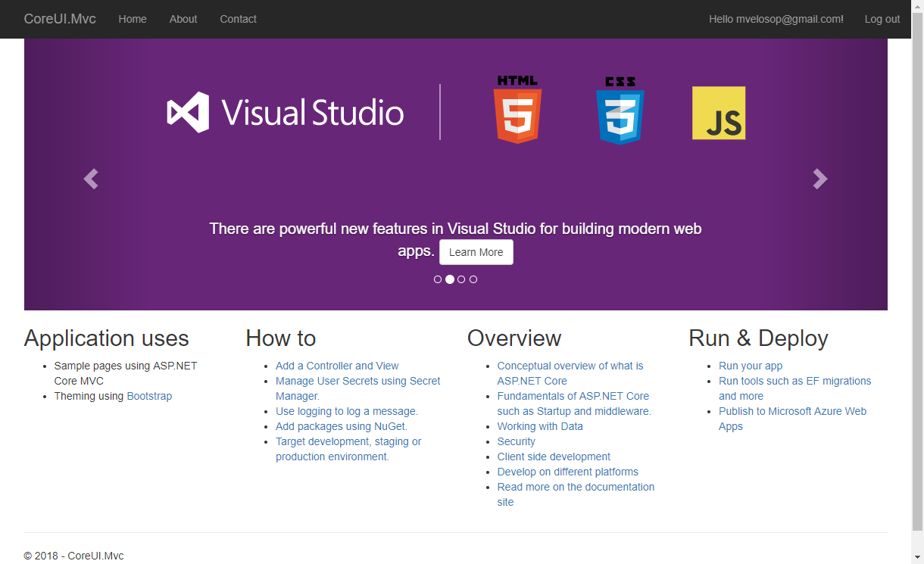
Task: Click the HTML5 shield logo
Action: pos(517,110)
